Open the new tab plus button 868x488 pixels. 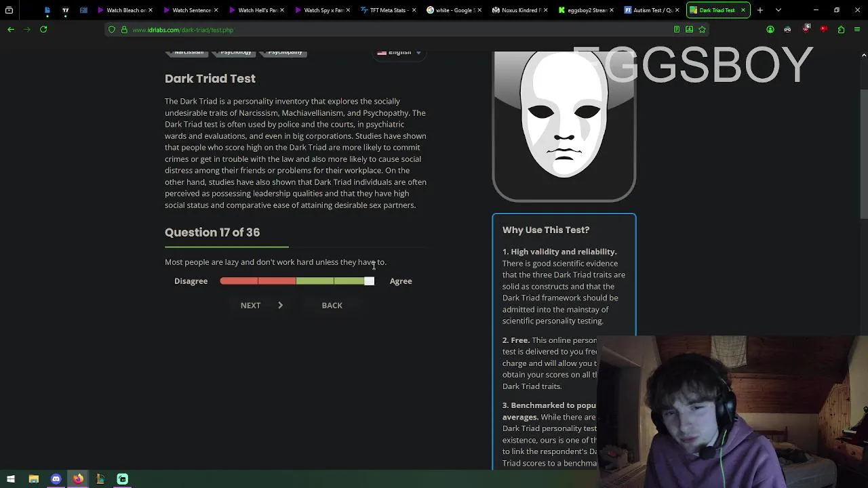click(760, 10)
